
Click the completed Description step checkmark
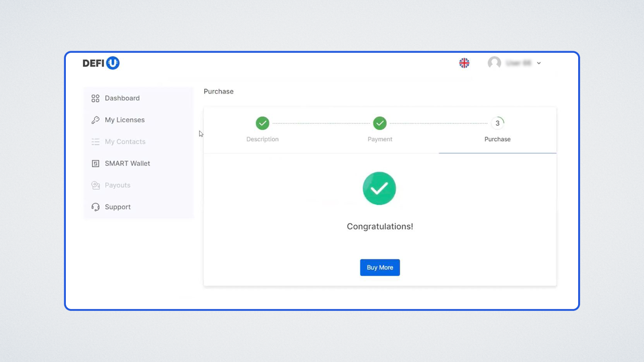[x=262, y=123]
